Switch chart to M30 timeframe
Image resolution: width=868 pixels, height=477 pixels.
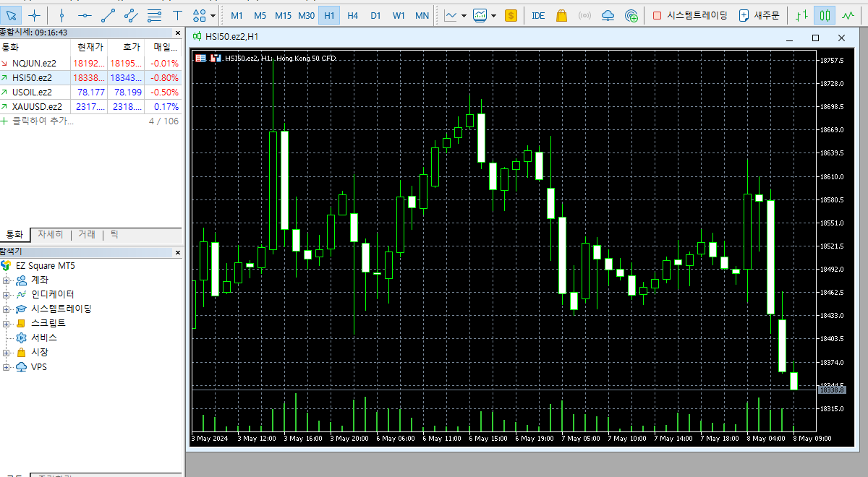click(x=306, y=15)
